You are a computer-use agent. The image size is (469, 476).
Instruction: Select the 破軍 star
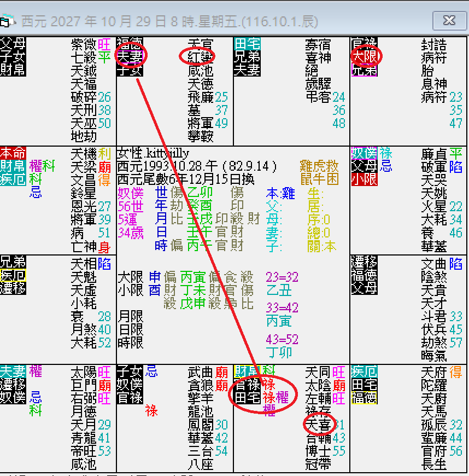pos(434,167)
